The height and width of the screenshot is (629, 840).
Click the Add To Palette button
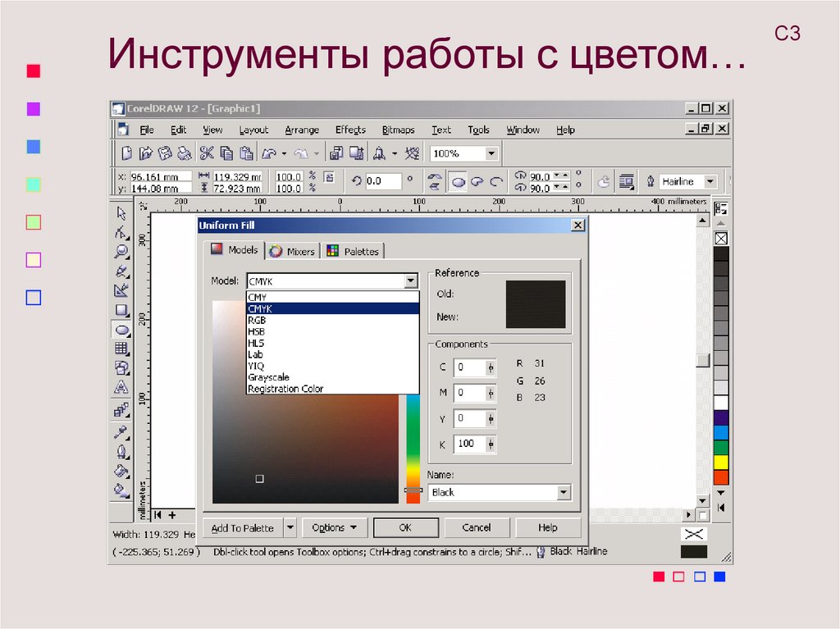pos(242,527)
